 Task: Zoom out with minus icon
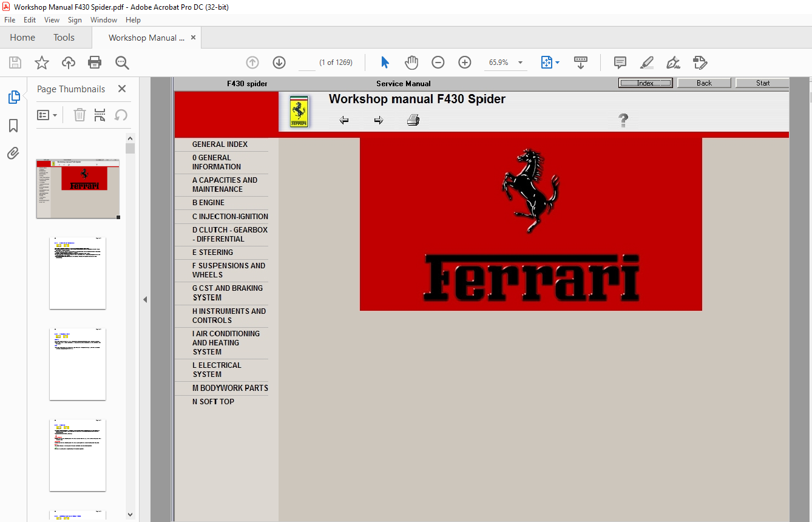click(438, 63)
